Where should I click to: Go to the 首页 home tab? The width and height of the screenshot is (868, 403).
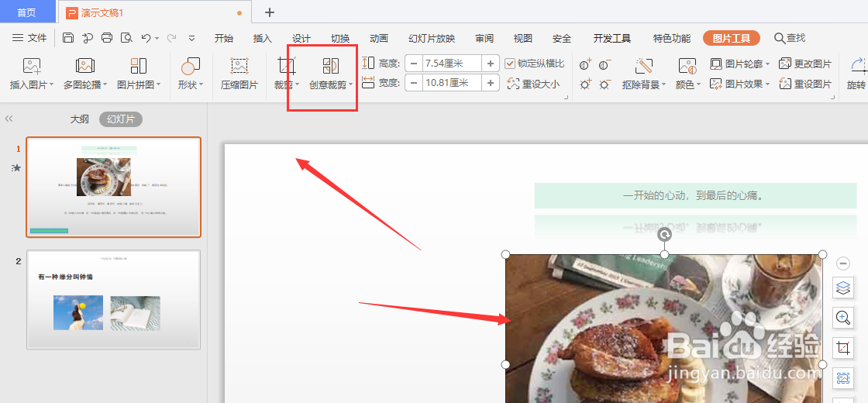click(x=27, y=12)
